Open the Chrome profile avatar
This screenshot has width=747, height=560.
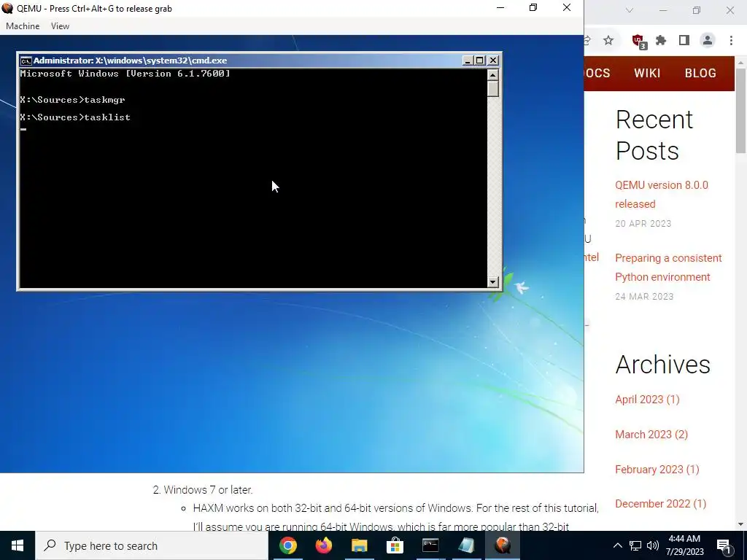708,41
